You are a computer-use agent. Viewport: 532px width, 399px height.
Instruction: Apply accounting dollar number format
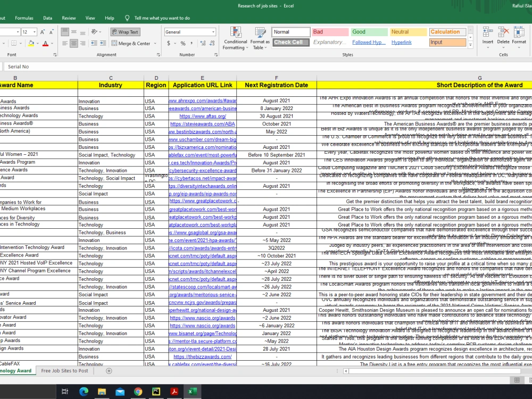(x=169, y=43)
